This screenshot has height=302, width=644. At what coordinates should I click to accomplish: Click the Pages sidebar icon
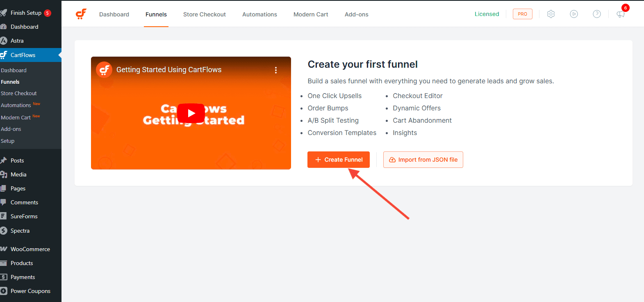point(4,188)
